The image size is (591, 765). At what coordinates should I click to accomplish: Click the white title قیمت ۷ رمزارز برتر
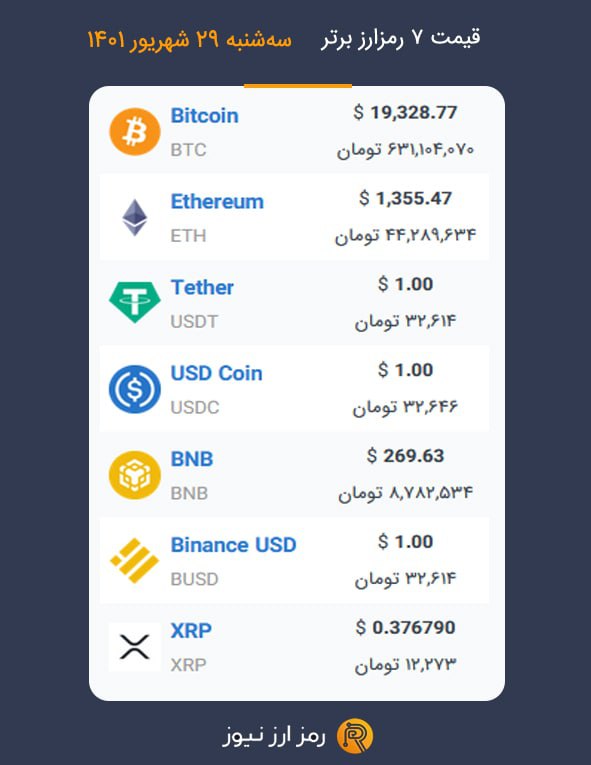[401, 38]
